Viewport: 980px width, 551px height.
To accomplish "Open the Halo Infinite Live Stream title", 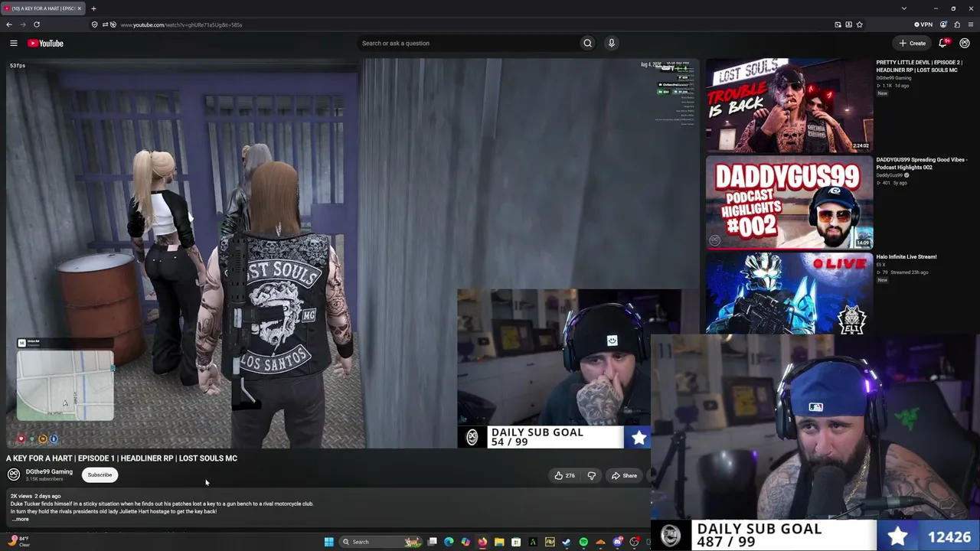I will click(x=906, y=257).
